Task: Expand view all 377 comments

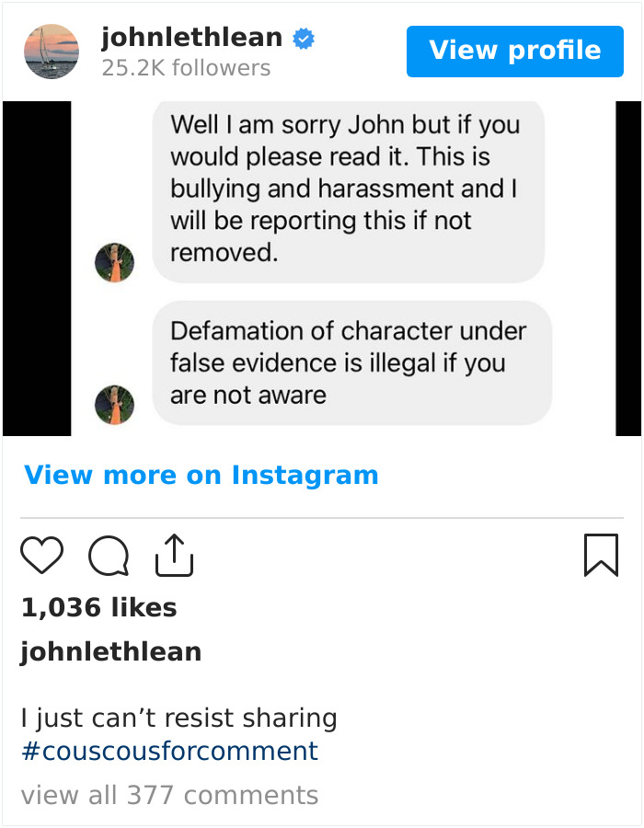Action: (x=169, y=795)
